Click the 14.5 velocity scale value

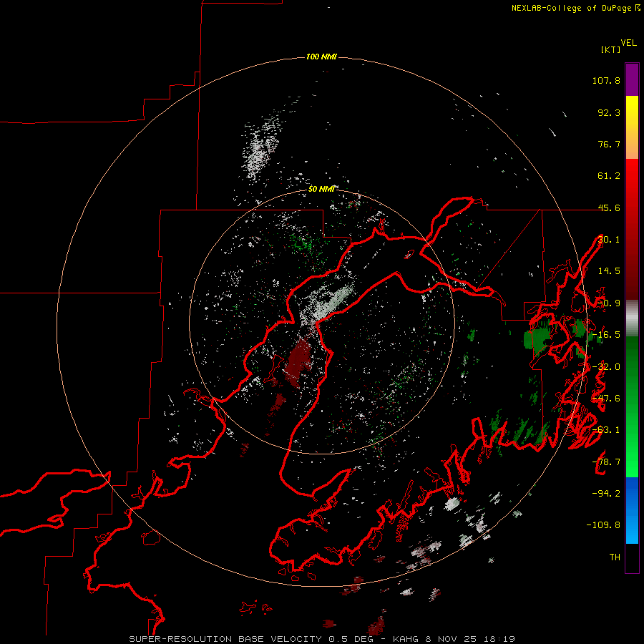click(x=609, y=271)
